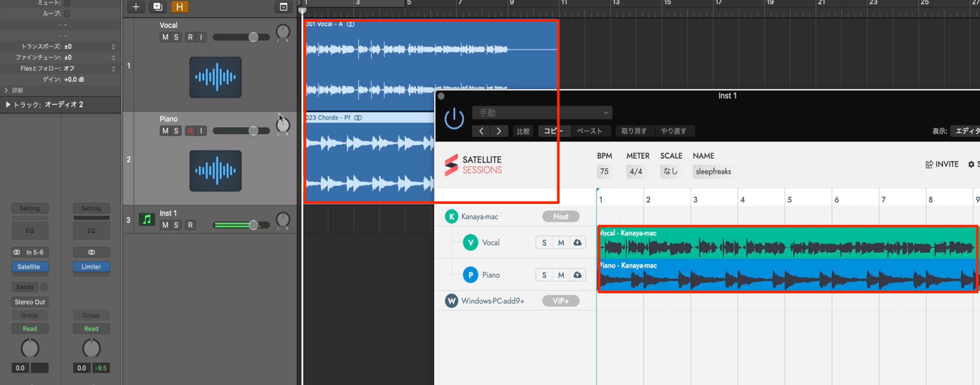
Task: Solo the Vocal track in Logic
Action: click(x=176, y=37)
